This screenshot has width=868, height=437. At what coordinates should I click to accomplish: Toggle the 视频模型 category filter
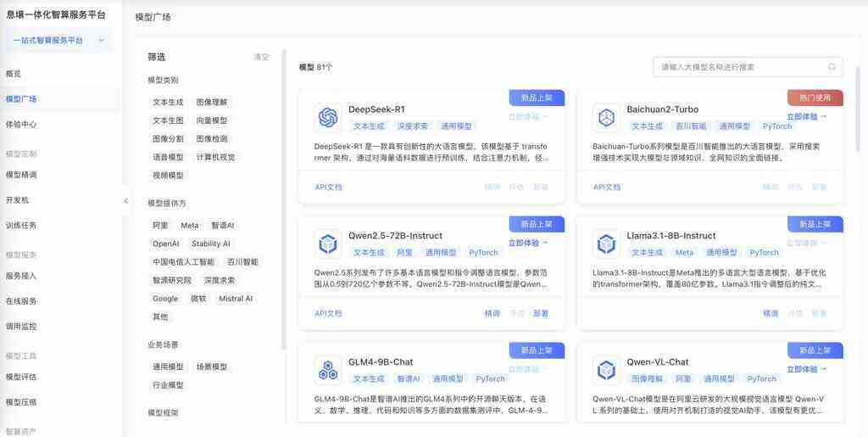(x=169, y=176)
